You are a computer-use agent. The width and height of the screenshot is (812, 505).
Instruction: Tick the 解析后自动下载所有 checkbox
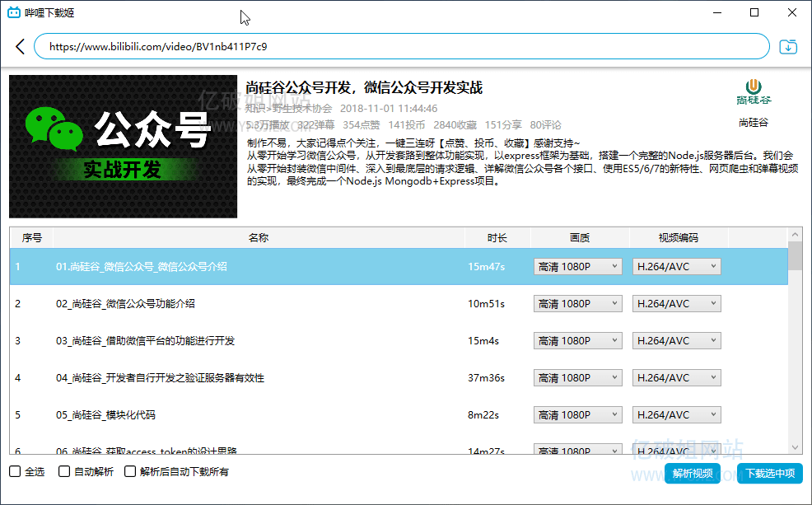coord(130,471)
